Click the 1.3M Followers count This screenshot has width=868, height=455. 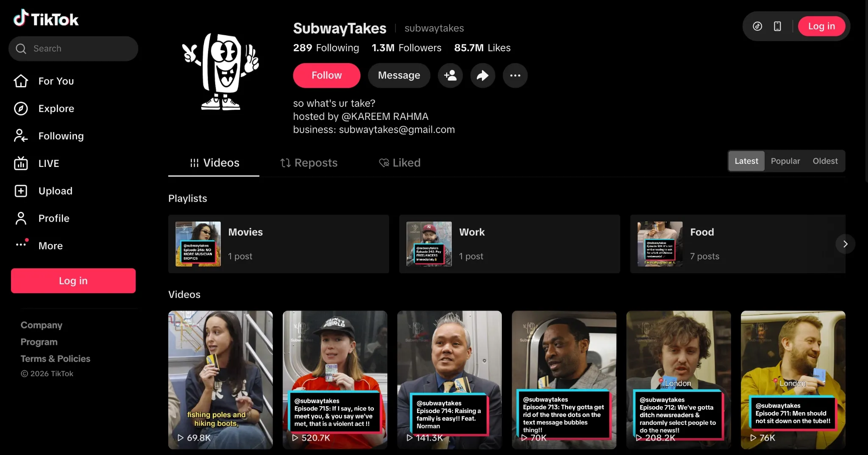[406, 48]
